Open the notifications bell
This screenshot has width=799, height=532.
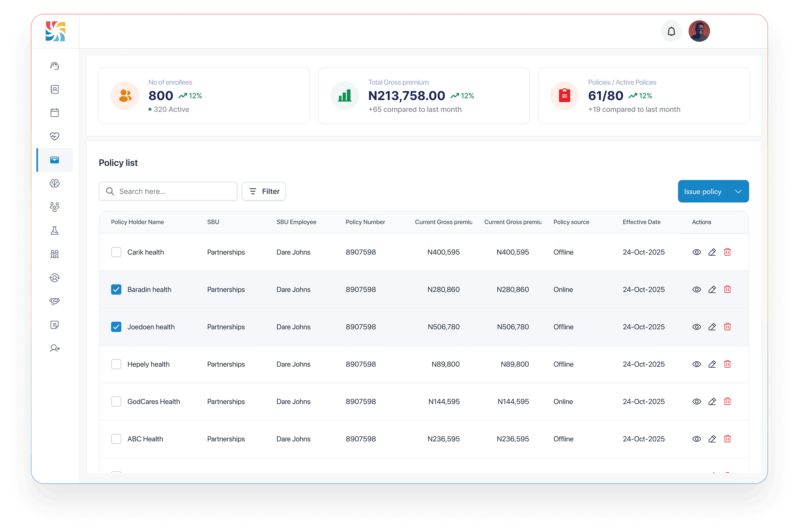pos(671,31)
